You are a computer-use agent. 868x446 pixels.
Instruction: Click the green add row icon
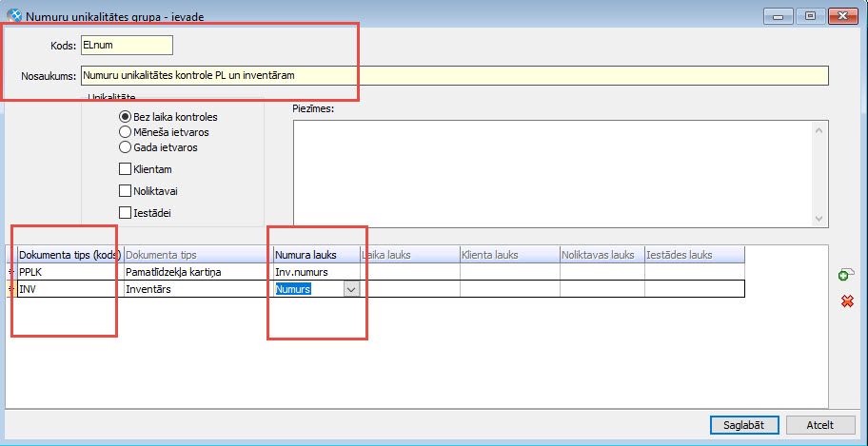(846, 275)
